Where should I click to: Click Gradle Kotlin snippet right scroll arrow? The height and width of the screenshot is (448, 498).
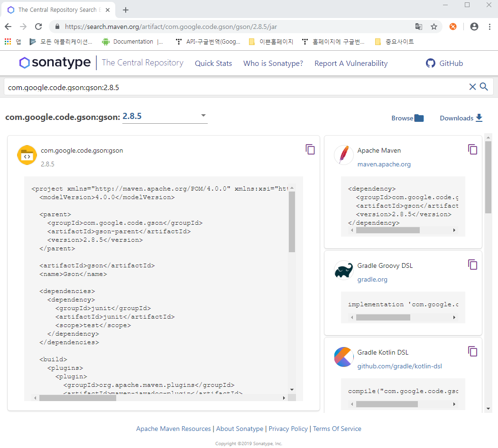pos(454,404)
